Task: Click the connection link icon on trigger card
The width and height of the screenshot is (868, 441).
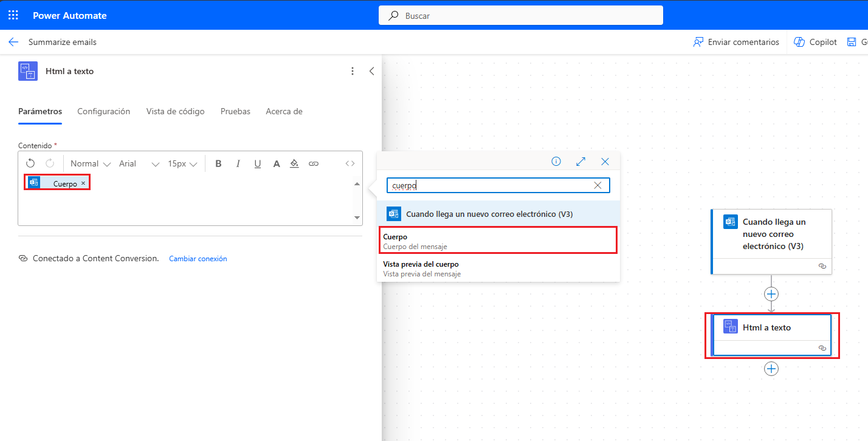Action: click(x=822, y=266)
